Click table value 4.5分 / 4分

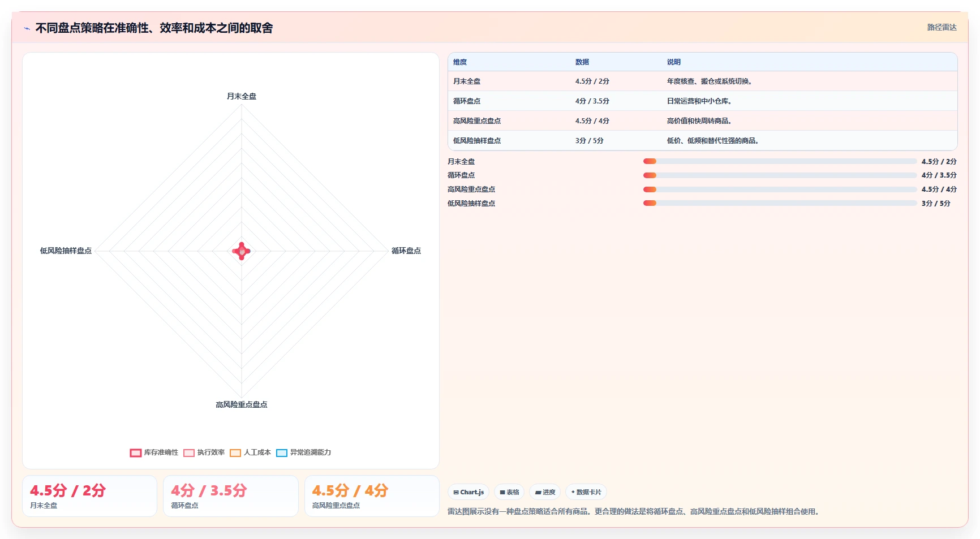[x=592, y=121]
